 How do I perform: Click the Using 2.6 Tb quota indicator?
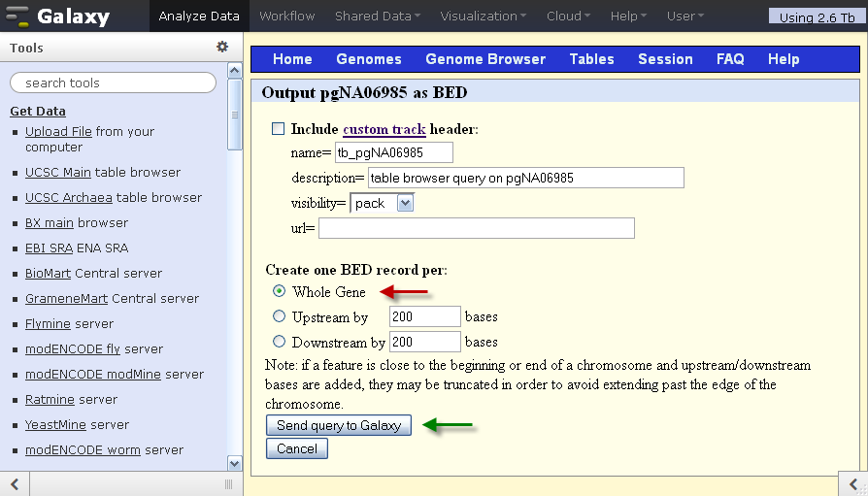pyautogui.click(x=818, y=17)
